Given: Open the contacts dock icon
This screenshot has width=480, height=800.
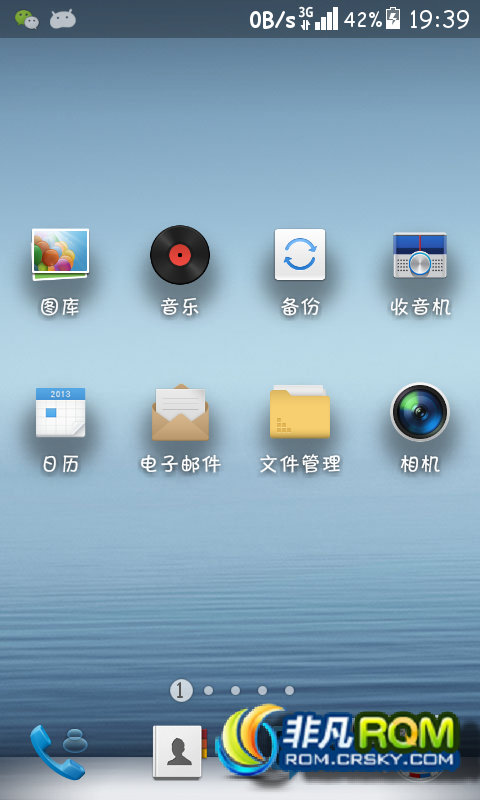Looking at the screenshot, I should 179,752.
